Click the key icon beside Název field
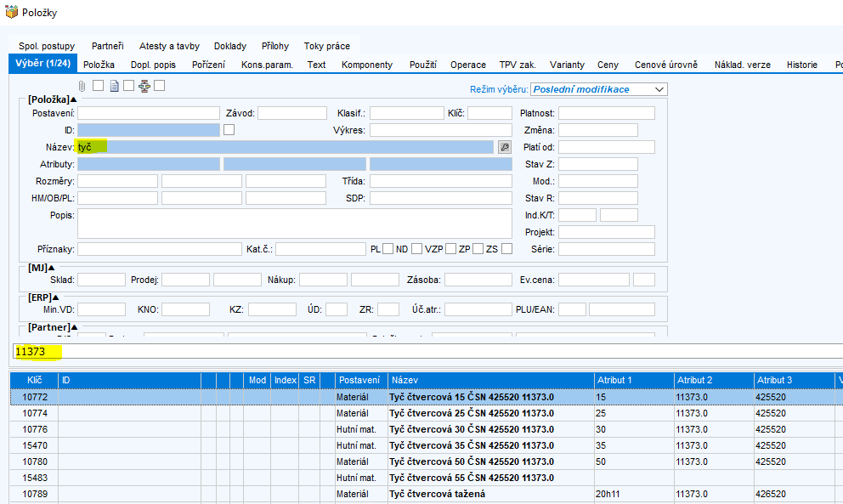 point(504,147)
